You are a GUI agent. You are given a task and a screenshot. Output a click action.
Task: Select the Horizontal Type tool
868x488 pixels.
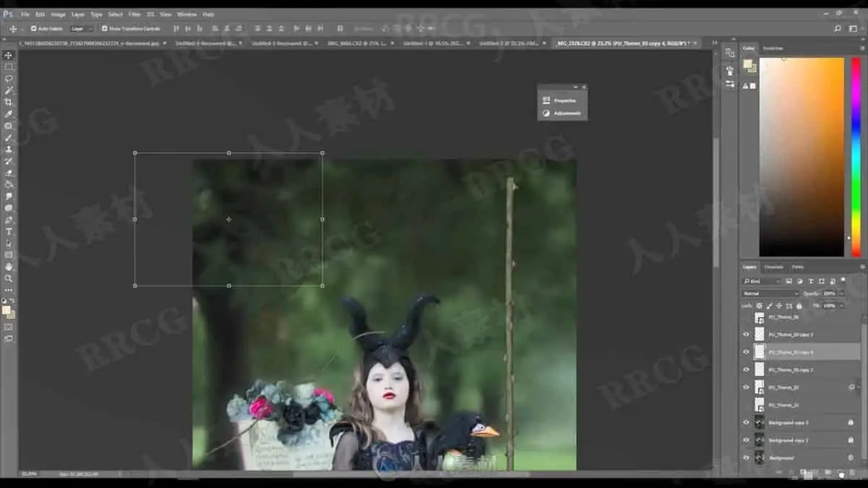pyautogui.click(x=9, y=231)
